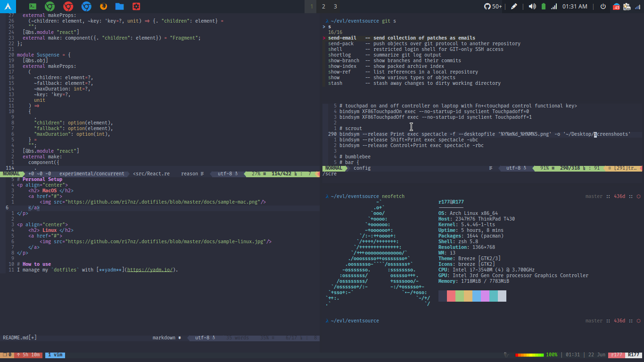The image size is (644, 362).
Task: Open the https://yadm.io/ link
Action: 151,270
